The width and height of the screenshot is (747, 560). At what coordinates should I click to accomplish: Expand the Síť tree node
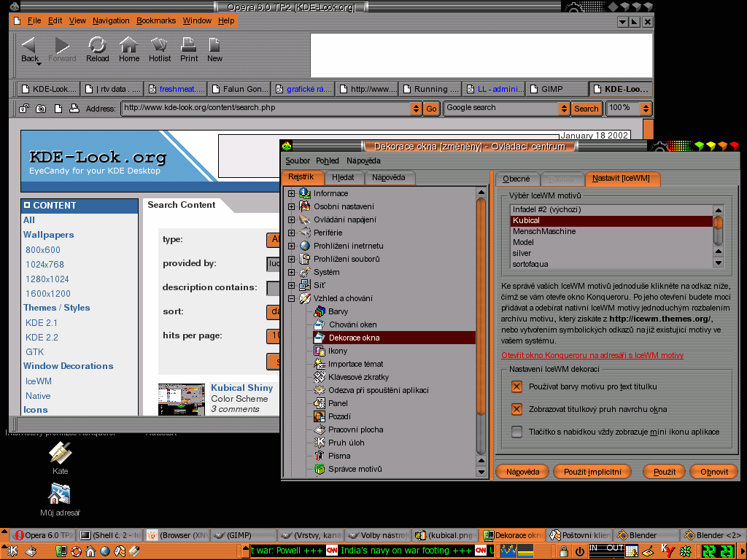(x=292, y=285)
